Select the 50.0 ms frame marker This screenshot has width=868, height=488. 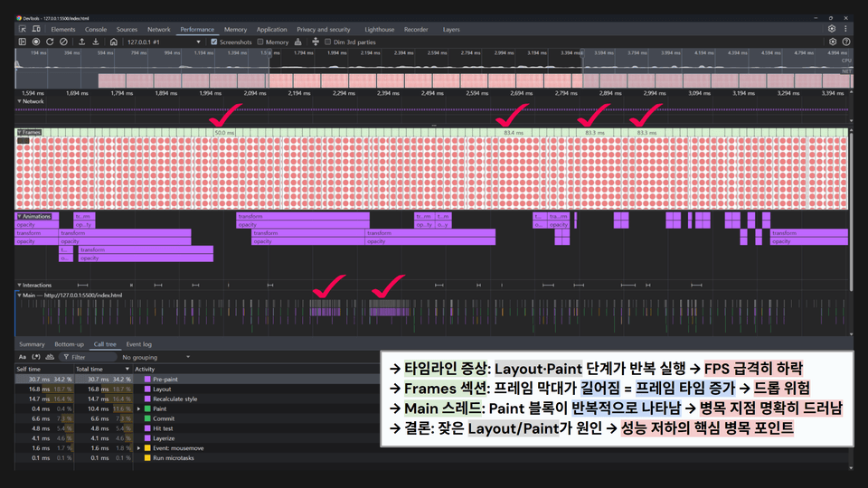pos(224,133)
